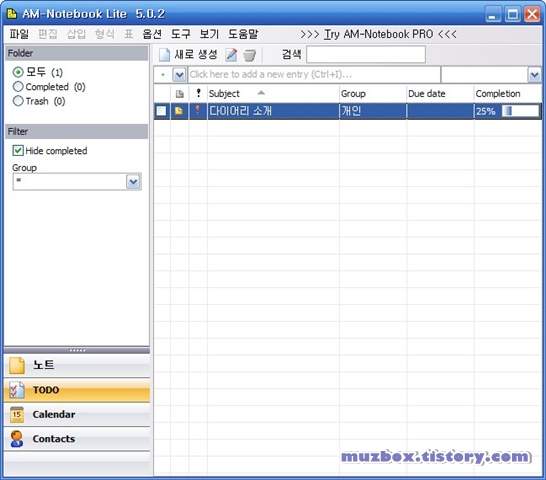Click the yellow note icon in 다이어리 소개 row
Image resolution: width=546 pixels, height=480 pixels.
pos(179,111)
